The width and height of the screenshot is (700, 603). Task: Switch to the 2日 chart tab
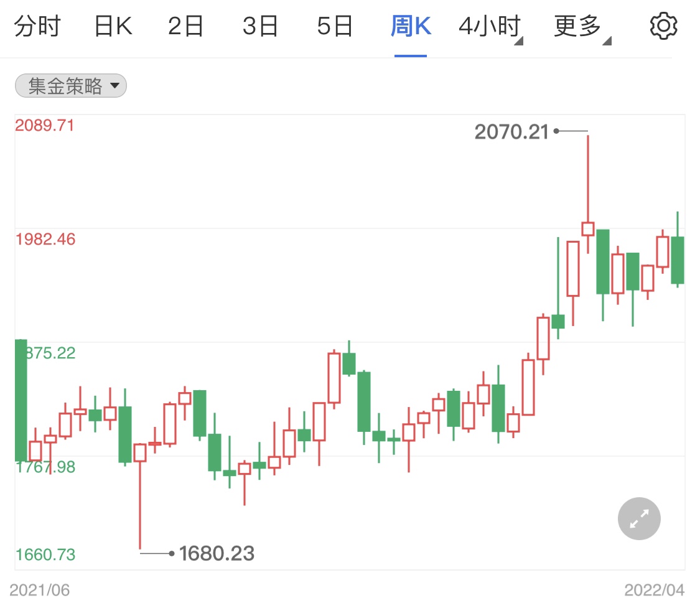click(185, 27)
